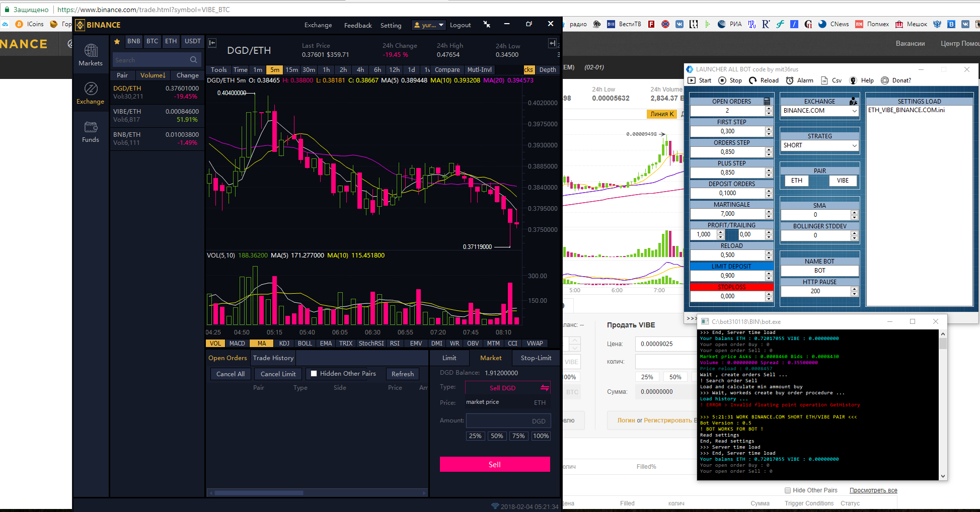Select ETH in PAIR toggle

797,181
